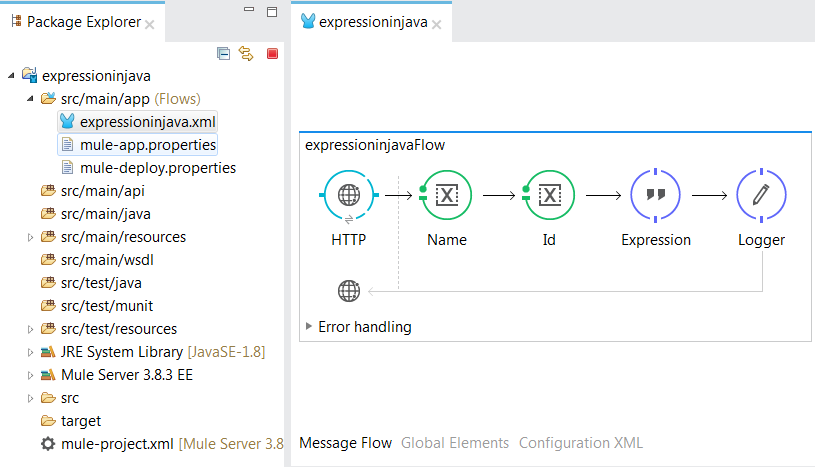Click the HTTP response globe icon
Viewport: 815px width, 467px height.
point(349,291)
